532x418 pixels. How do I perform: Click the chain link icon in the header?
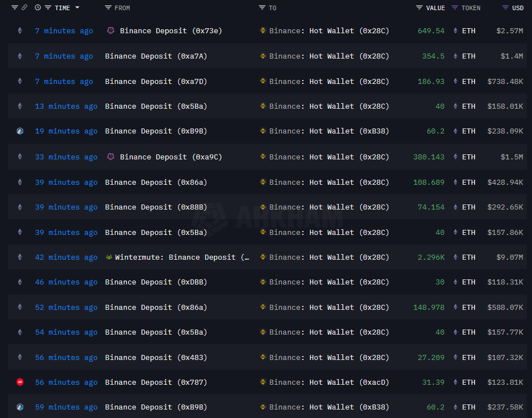(x=24, y=7)
